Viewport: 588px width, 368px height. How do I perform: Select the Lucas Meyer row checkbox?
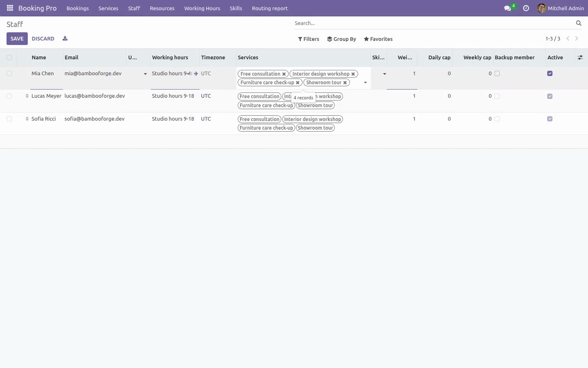(x=9, y=96)
